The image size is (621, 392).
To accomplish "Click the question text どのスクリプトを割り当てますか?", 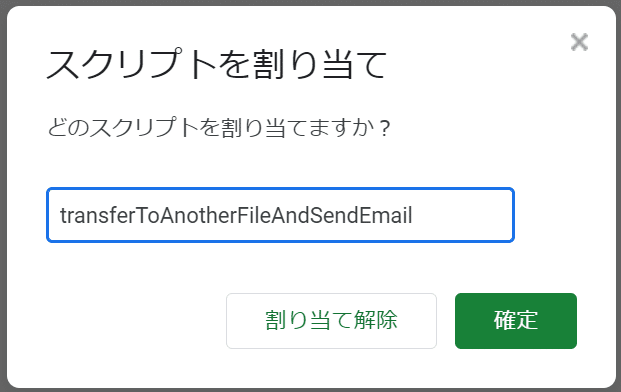I will (219, 128).
